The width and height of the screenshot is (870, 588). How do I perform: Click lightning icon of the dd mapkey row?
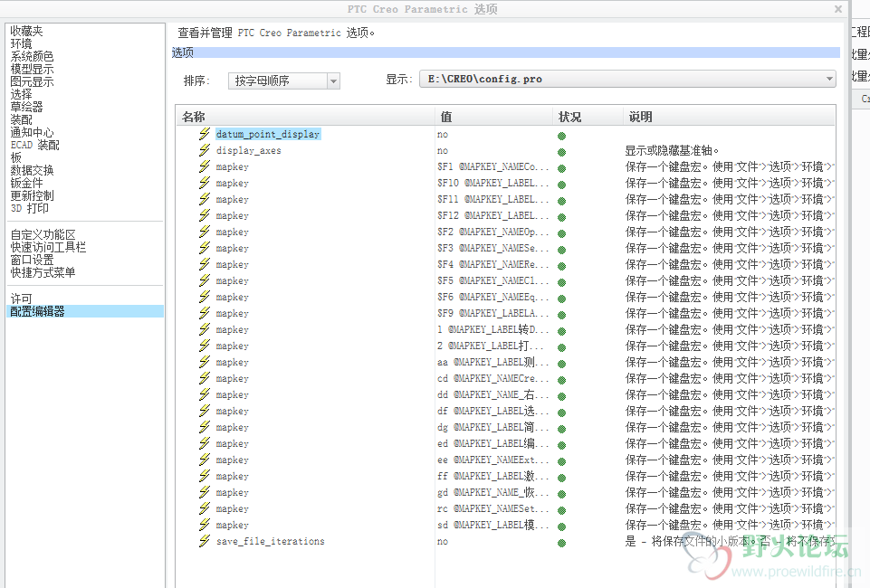[205, 394]
